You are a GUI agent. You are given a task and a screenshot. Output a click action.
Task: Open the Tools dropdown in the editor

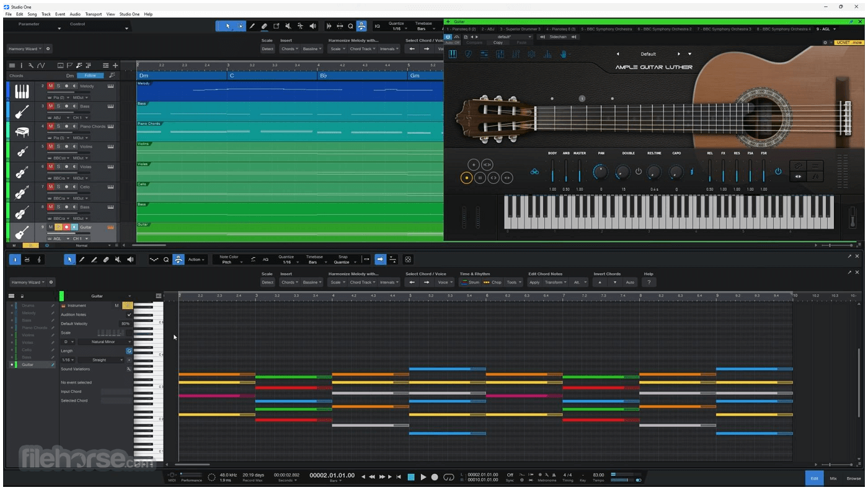(513, 282)
